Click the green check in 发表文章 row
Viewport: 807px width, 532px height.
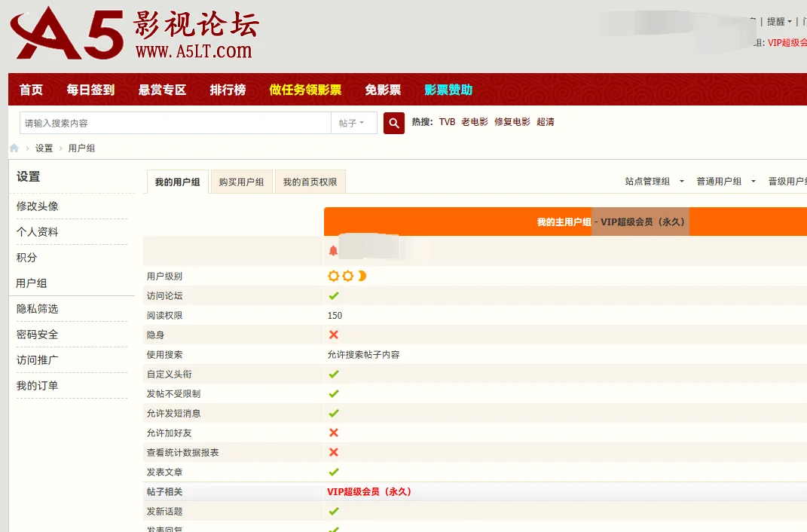(334, 472)
